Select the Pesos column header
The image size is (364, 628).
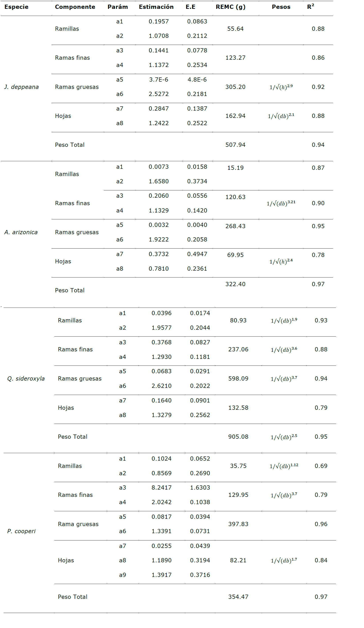click(x=281, y=7)
